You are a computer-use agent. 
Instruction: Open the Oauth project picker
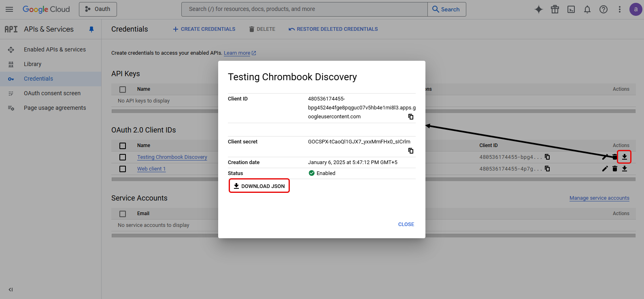[98, 9]
